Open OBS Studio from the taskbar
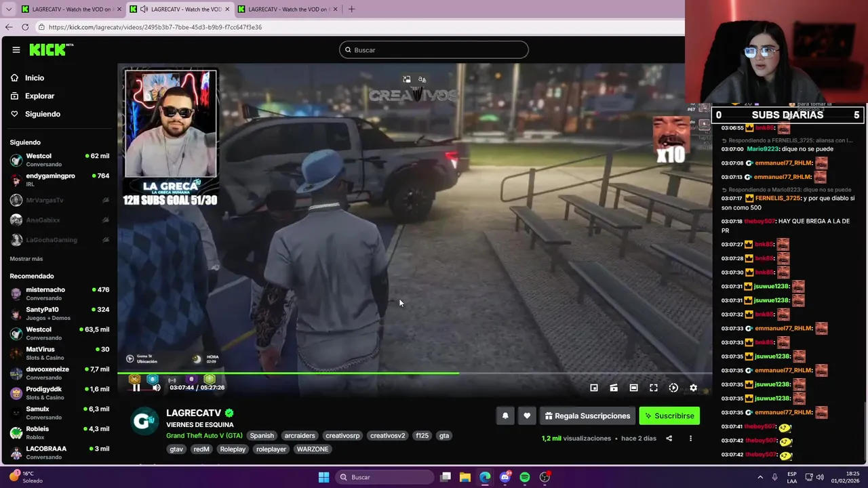Image resolution: width=868 pixels, height=488 pixels. (x=545, y=477)
